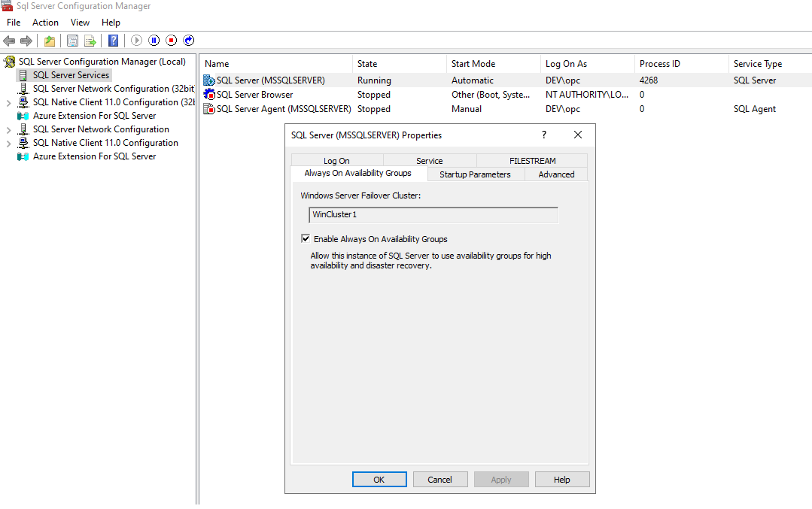Open the Help menu

pos(111,23)
